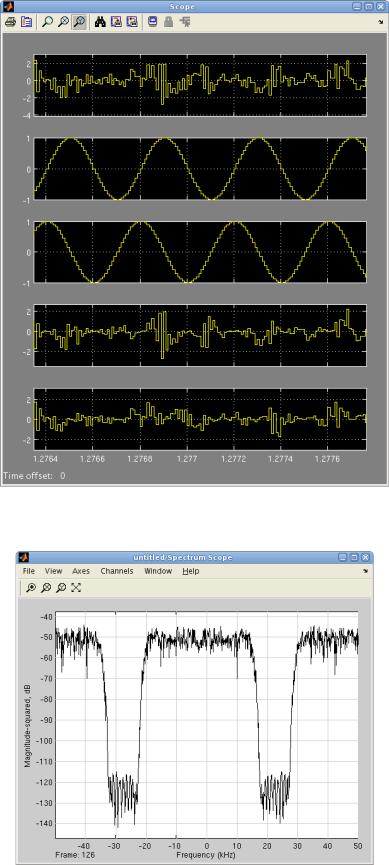The height and width of the screenshot is (865, 389).
Task: Click MATLAB logo on Scope title bar
Action: pyautogui.click(x=8, y=7)
